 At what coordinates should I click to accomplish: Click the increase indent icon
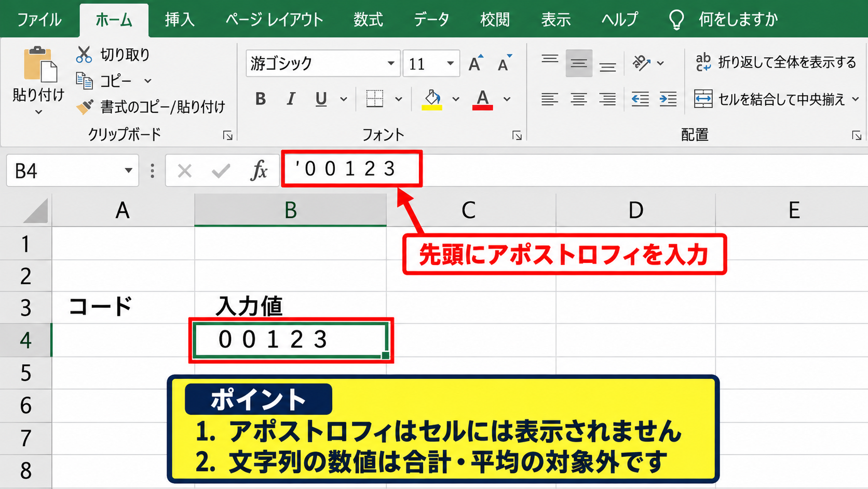668,99
